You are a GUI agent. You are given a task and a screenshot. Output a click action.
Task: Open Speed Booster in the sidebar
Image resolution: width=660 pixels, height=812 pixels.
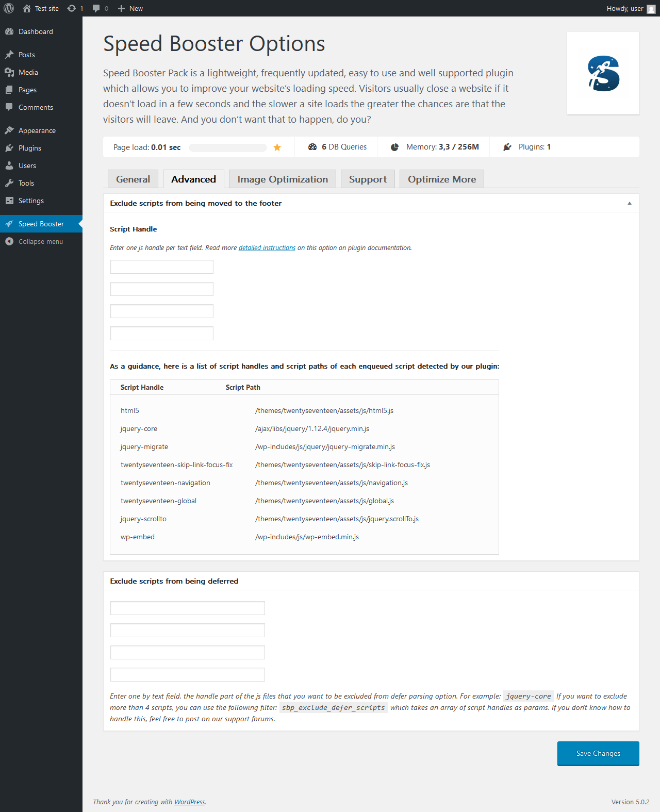41,224
